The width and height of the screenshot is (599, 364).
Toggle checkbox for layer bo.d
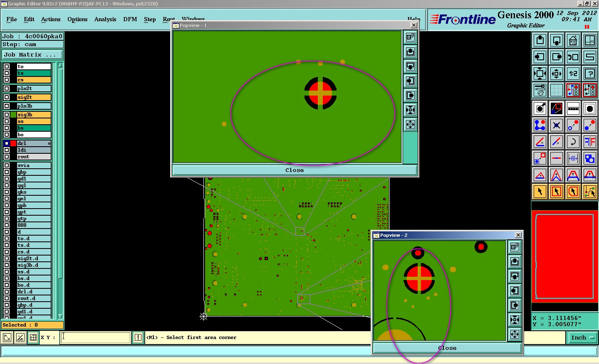point(7,285)
